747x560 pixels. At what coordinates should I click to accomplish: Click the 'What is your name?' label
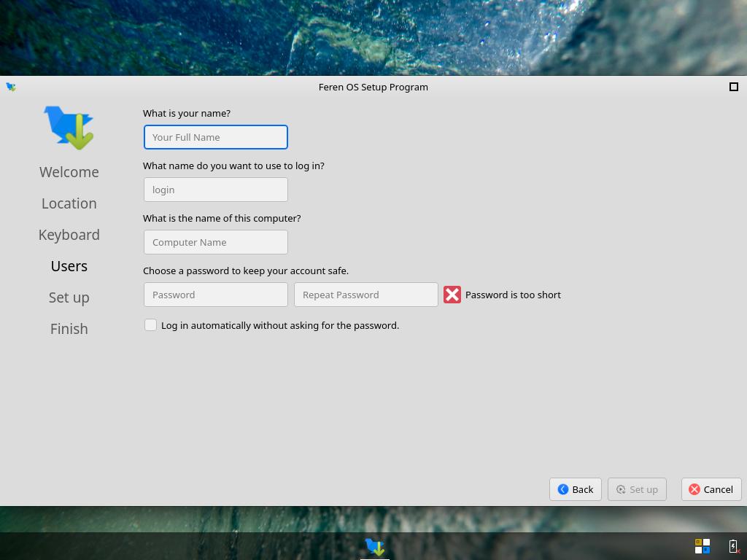click(187, 113)
